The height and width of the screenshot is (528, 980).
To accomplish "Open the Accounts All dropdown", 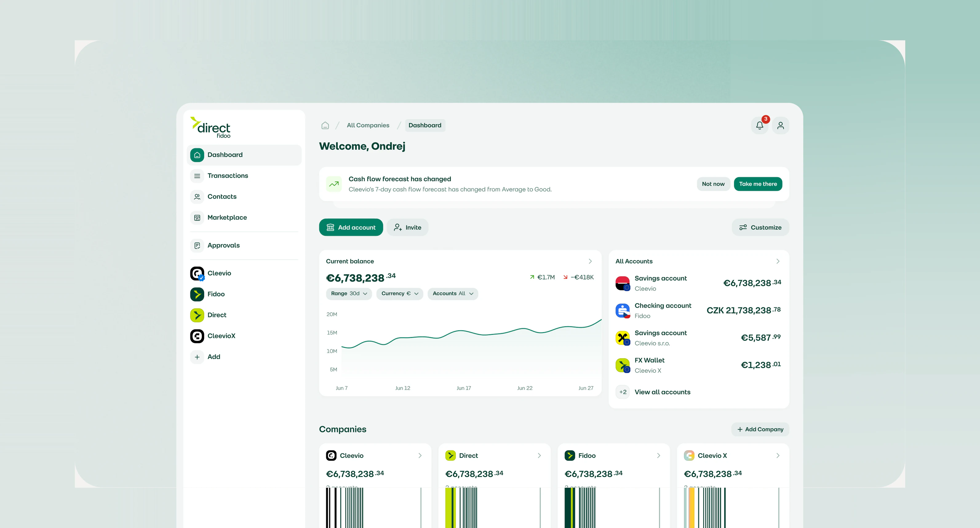I will [453, 294].
